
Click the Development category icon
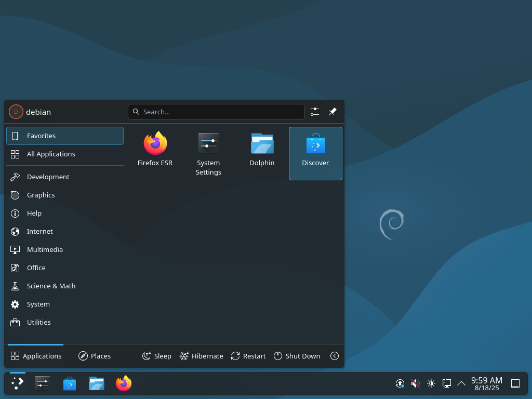(15, 177)
